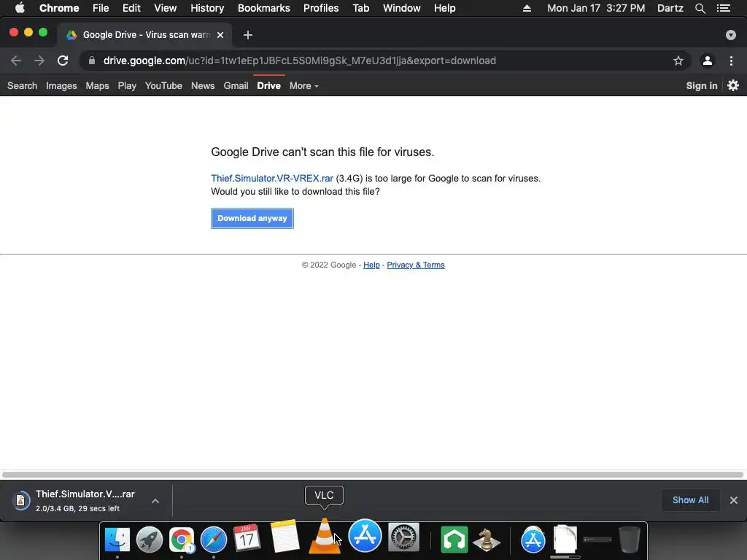Viewport: 747px width, 560px height.
Task: Open the Thief.Simulator.VR-VREX.rar link
Action: [x=272, y=178]
